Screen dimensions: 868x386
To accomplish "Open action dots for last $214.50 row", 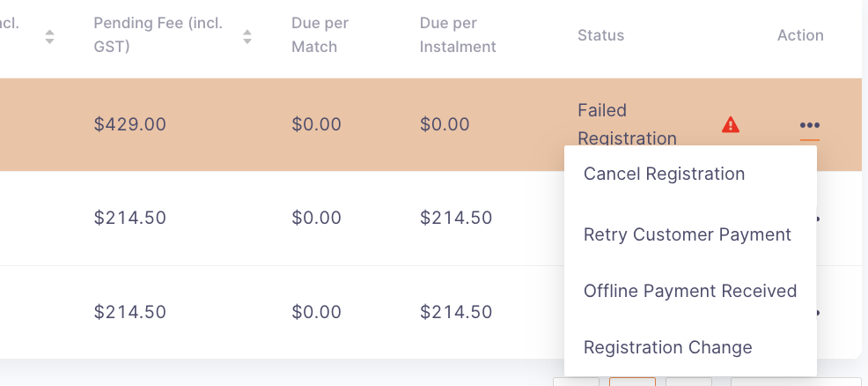I will [818, 312].
